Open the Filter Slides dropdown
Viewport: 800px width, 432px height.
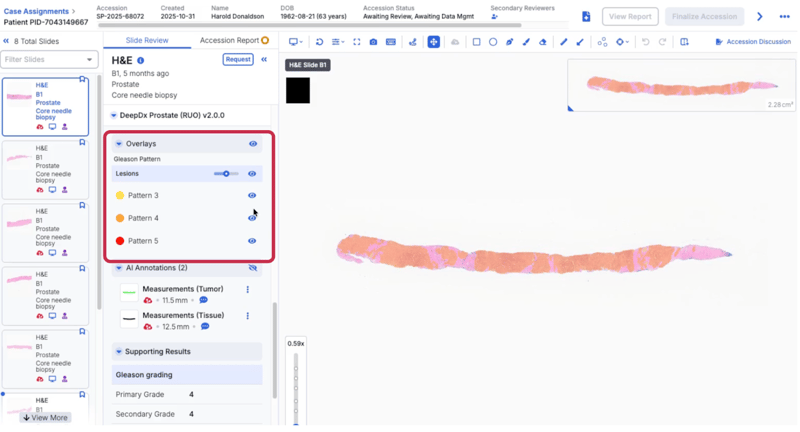click(48, 60)
